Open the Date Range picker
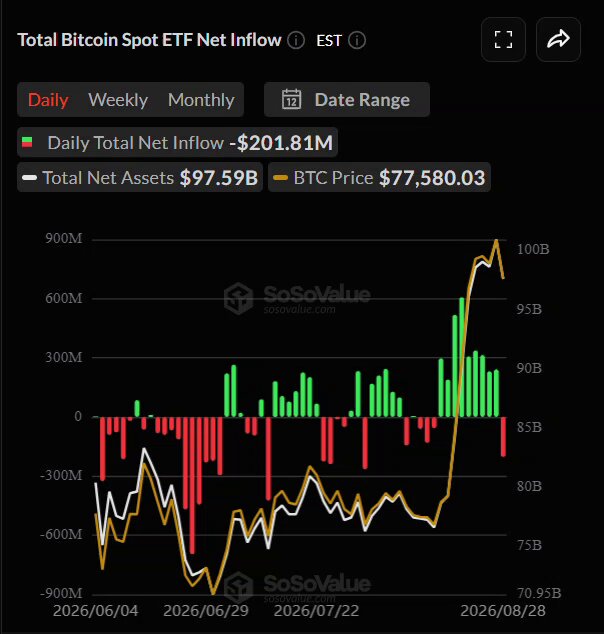Image resolution: width=604 pixels, height=634 pixels. 347,99
